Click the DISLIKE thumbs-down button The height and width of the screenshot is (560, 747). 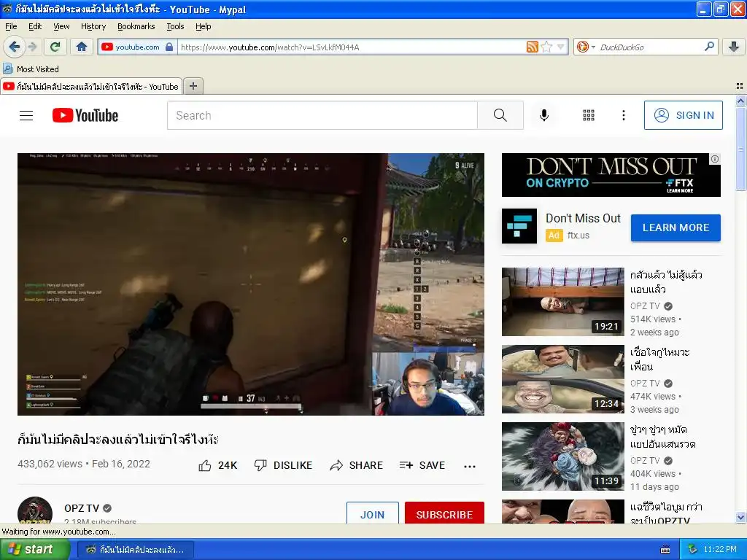[283, 465]
